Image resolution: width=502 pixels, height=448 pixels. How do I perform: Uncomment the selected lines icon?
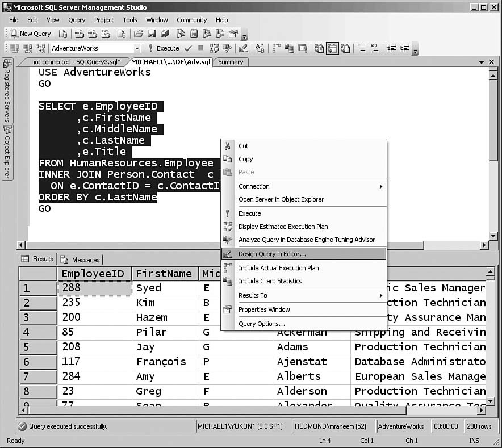tap(375, 48)
